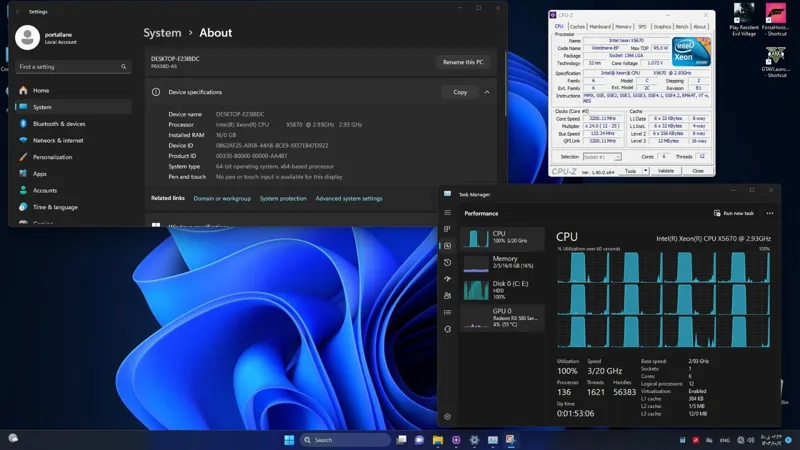This screenshot has width=800, height=450.
Task: Click Intel Xeon inside logo in CPU-Z
Action: click(691, 51)
